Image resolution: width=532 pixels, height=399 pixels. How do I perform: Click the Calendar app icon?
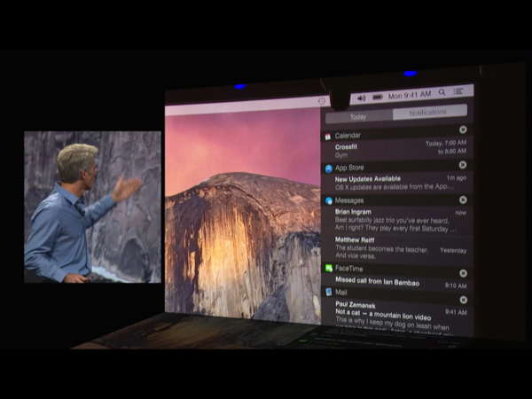click(328, 137)
